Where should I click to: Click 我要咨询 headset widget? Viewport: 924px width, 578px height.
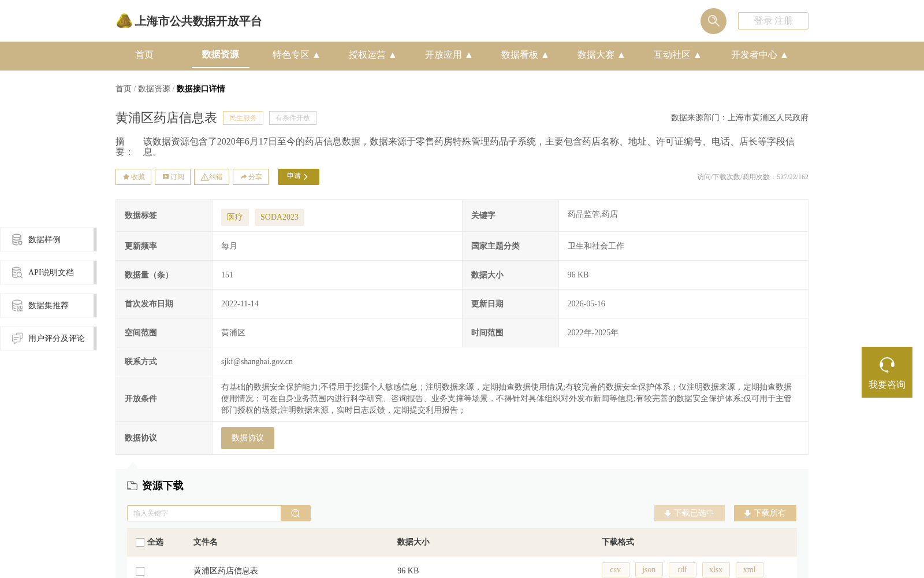click(x=887, y=372)
